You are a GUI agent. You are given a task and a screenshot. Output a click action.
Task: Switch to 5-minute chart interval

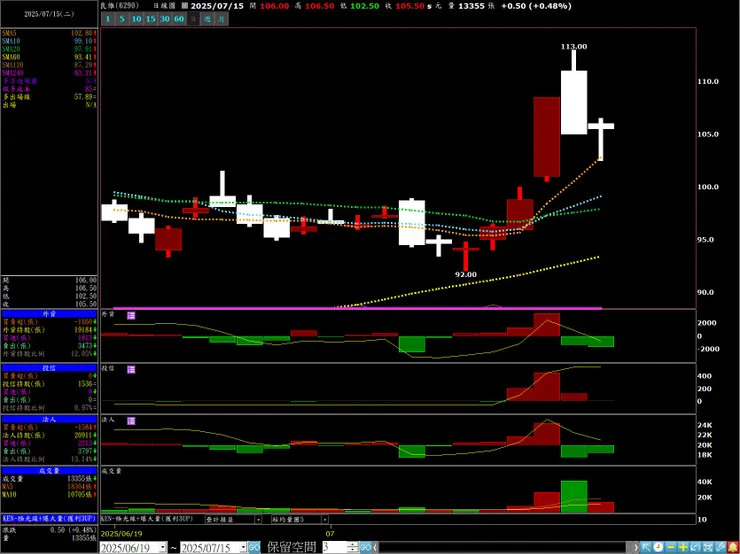pyautogui.click(x=122, y=19)
